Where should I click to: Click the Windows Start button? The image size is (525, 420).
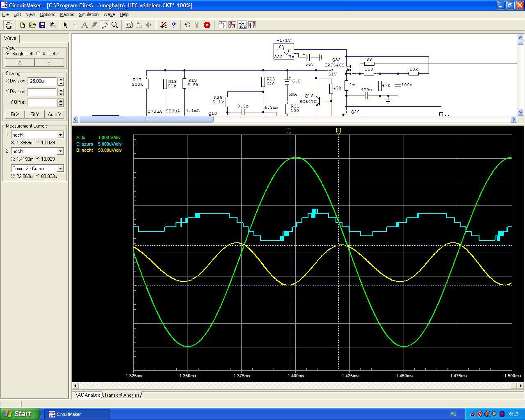point(20,414)
